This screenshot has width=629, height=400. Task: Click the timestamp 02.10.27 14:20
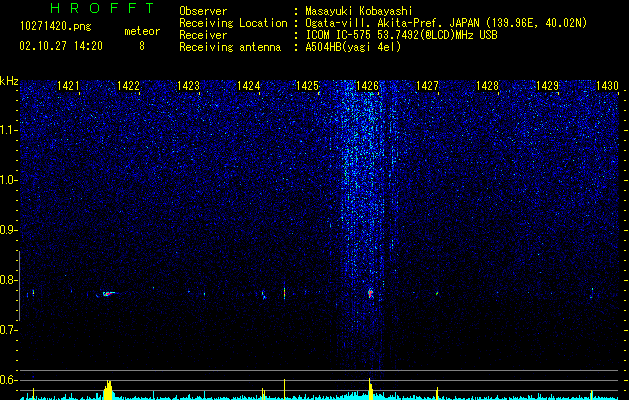click(61, 46)
